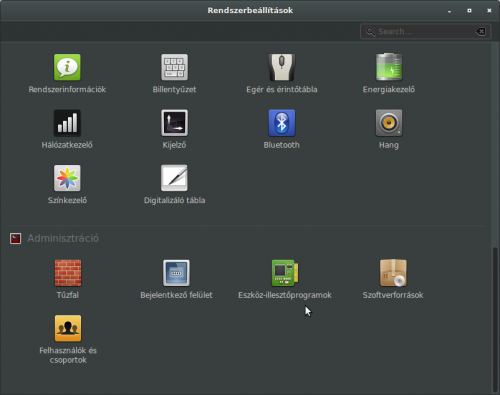Click the magnifier icon in search box

[370, 32]
